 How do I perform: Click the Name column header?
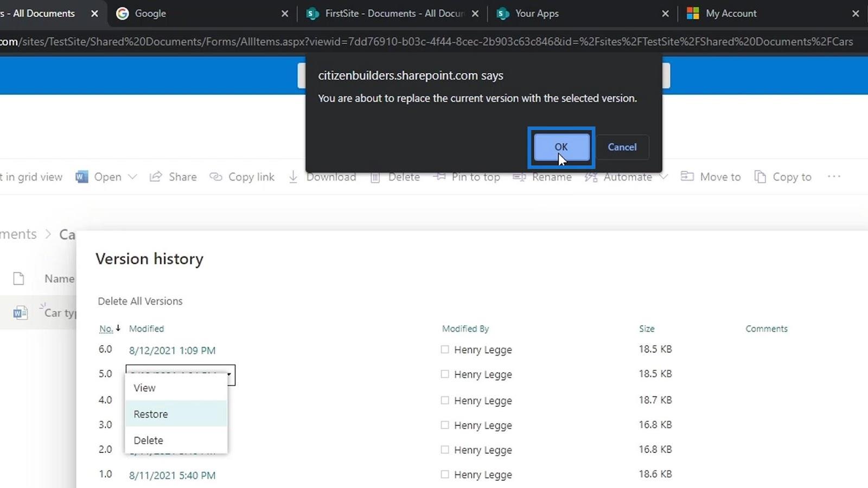(x=59, y=279)
